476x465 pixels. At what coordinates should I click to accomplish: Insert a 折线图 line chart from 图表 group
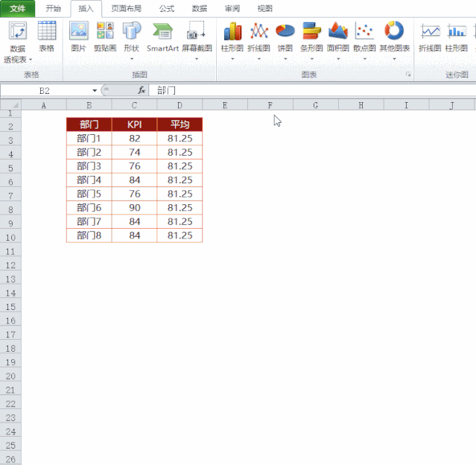(259, 31)
